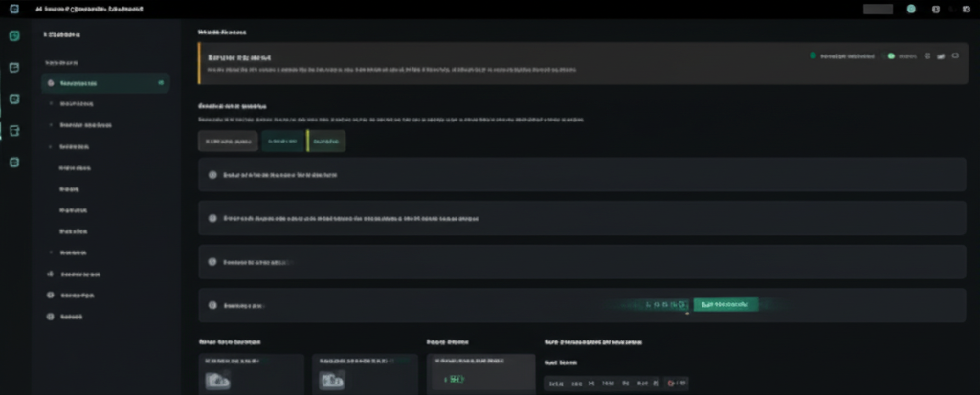Click the green round avatar in the top bar
The height and width of the screenshot is (395, 980).
click(911, 9)
